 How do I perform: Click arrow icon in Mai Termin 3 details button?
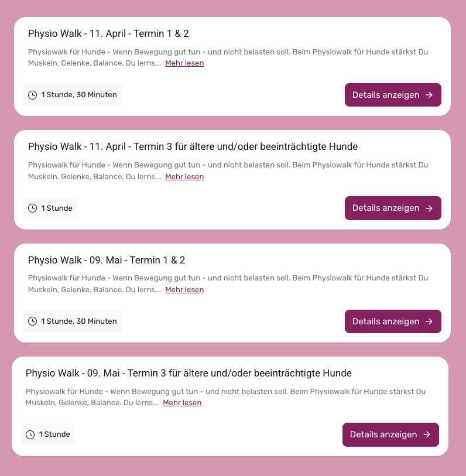click(427, 434)
